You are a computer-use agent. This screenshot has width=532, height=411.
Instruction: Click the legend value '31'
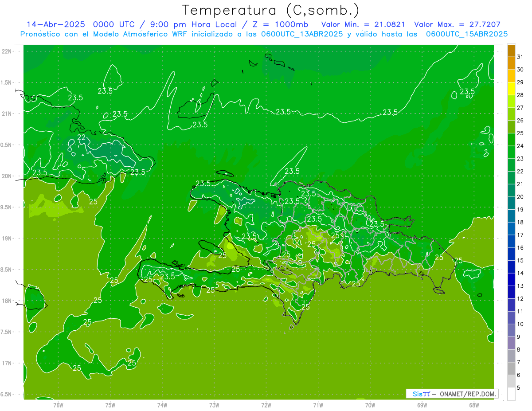coord(520,57)
